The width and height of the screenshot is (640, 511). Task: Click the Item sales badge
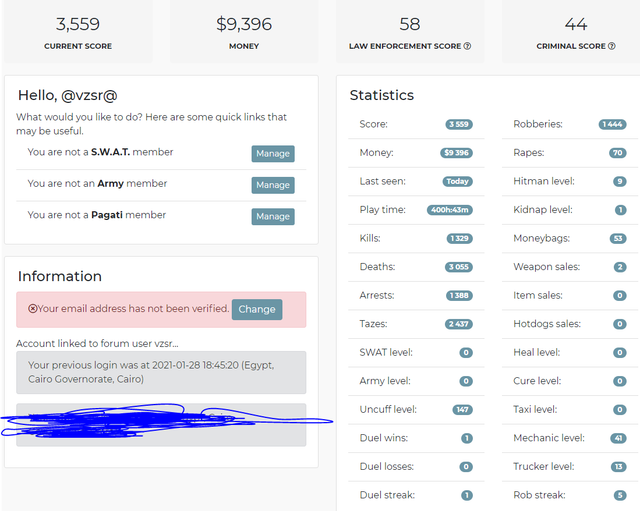620,295
